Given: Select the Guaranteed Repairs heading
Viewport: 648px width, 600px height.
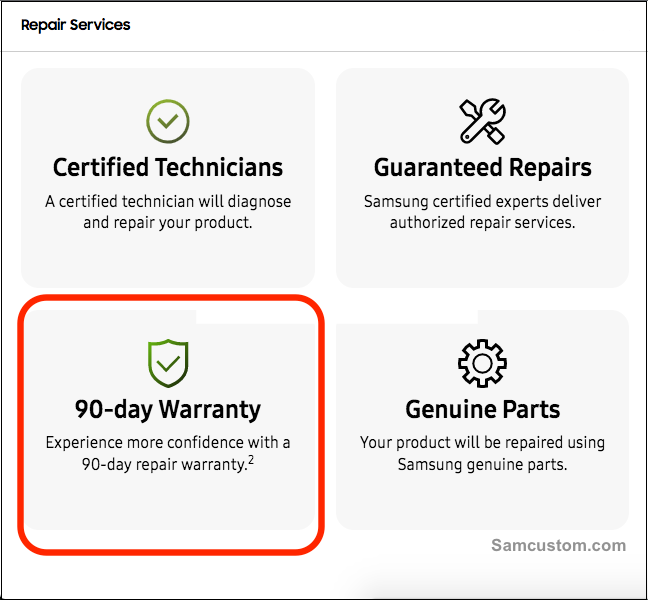Looking at the screenshot, I should (482, 167).
